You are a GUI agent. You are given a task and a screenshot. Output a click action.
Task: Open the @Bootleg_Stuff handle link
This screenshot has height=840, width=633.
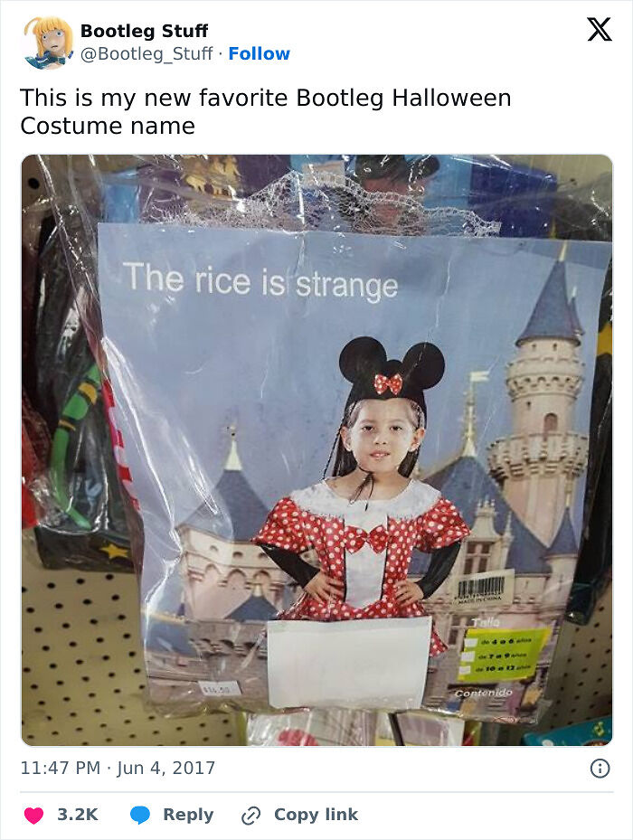146,53
